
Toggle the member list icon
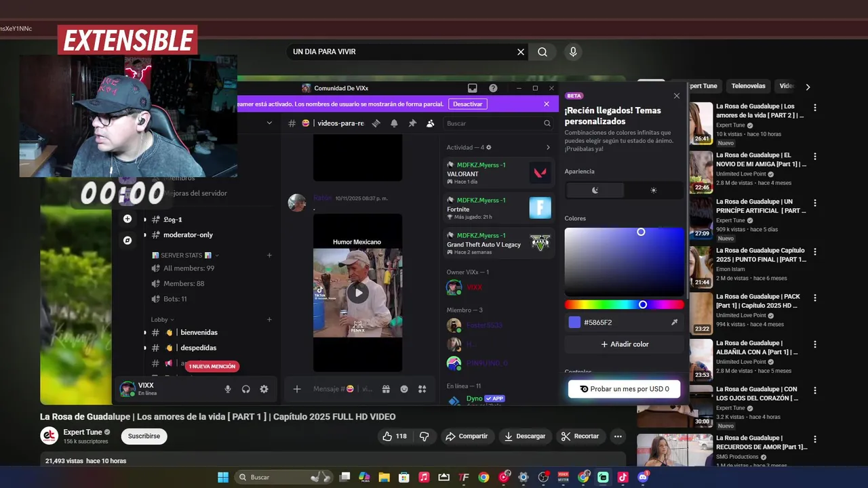pyautogui.click(x=430, y=123)
